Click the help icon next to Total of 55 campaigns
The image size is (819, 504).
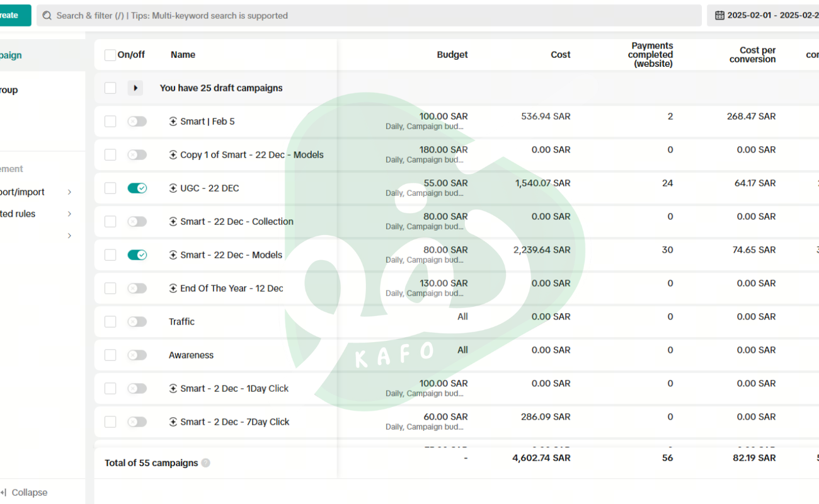pos(205,463)
